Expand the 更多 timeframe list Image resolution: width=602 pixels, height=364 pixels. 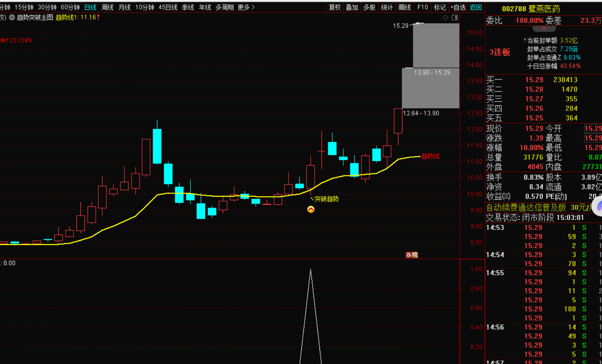(x=246, y=7)
